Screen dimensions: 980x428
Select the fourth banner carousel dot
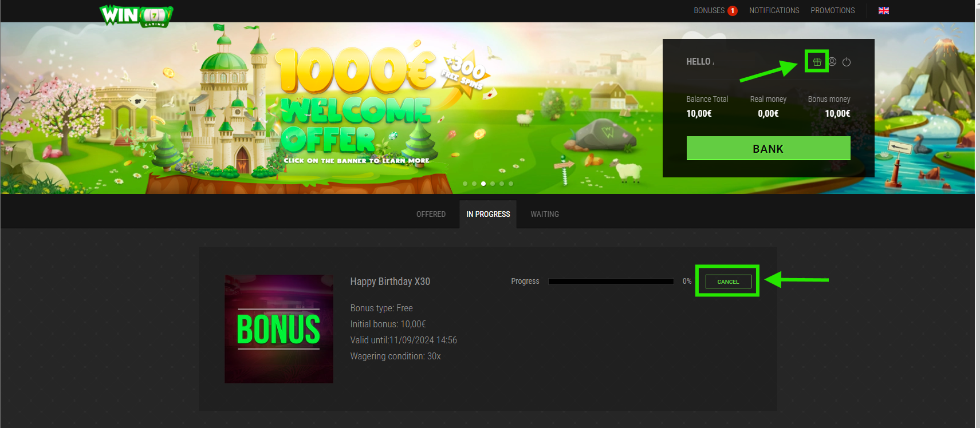tap(493, 184)
